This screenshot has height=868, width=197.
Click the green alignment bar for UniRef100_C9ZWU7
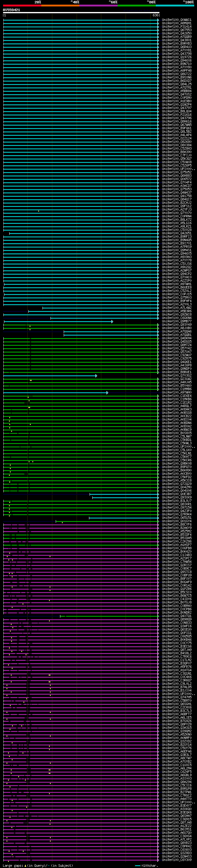click(x=81, y=355)
